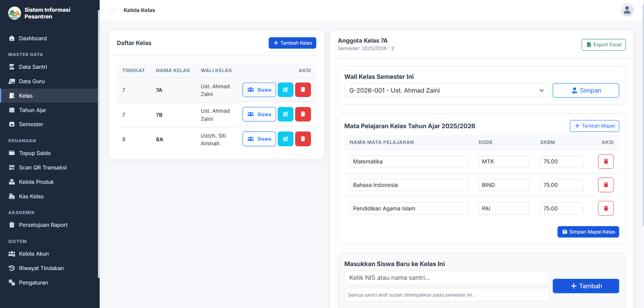Image resolution: width=644 pixels, height=308 pixels.
Task: Open Scan QR Transaksi
Action: click(x=49, y=167)
